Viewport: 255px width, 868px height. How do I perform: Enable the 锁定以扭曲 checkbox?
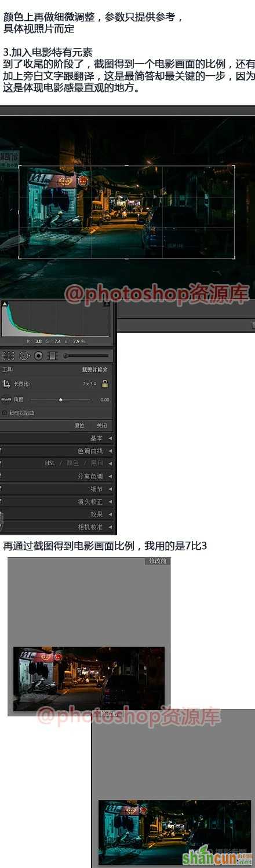click(x=5, y=413)
